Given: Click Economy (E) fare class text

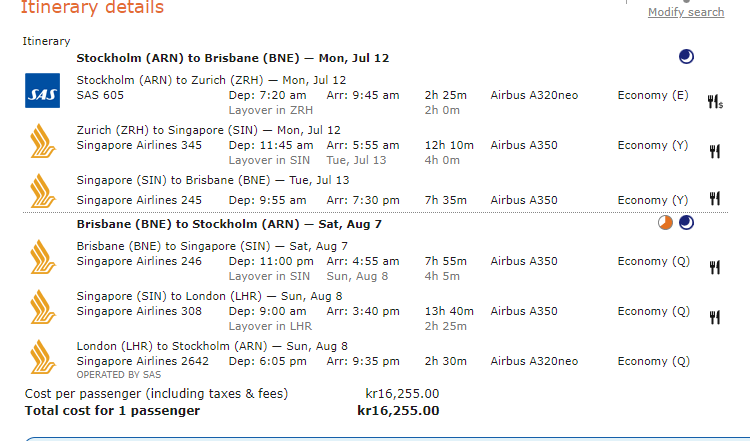Looking at the screenshot, I should (653, 95).
